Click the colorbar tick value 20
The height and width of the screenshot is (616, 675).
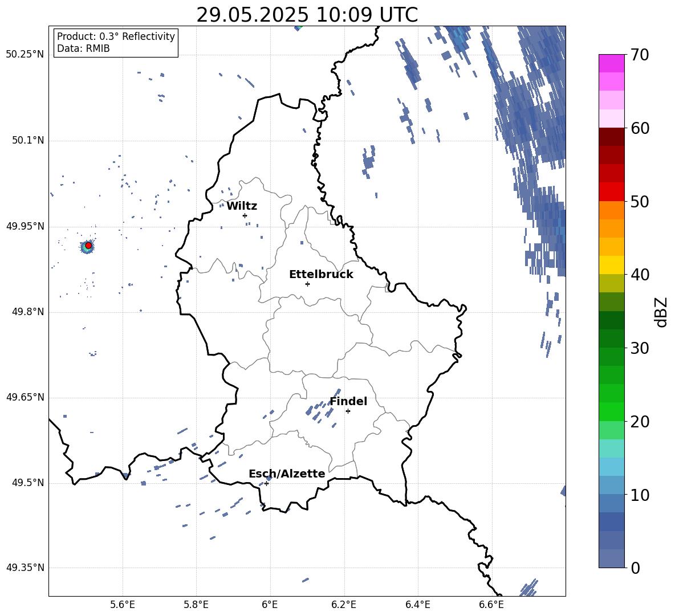[x=640, y=422]
